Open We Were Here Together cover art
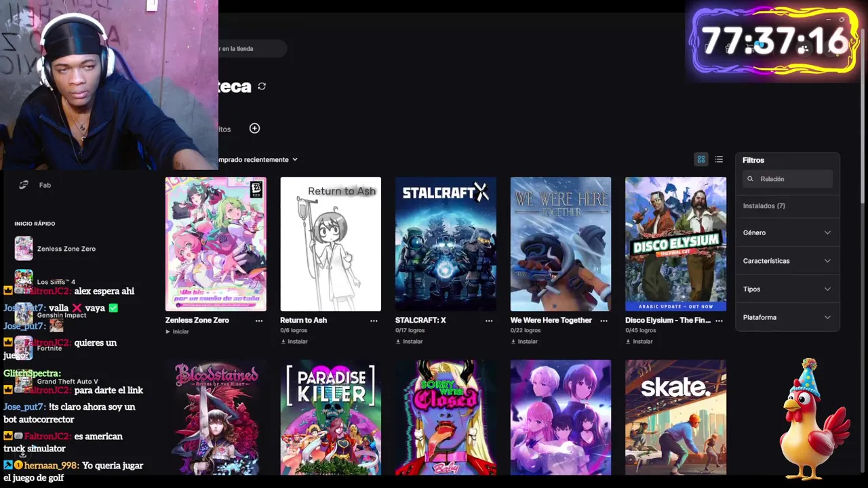Screen dimensions: 868x488 pos(561,244)
